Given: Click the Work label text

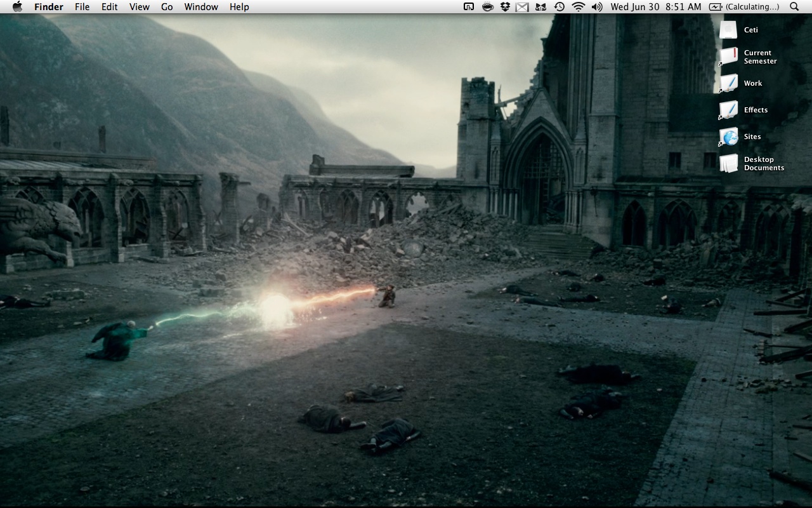Looking at the screenshot, I should tap(753, 83).
